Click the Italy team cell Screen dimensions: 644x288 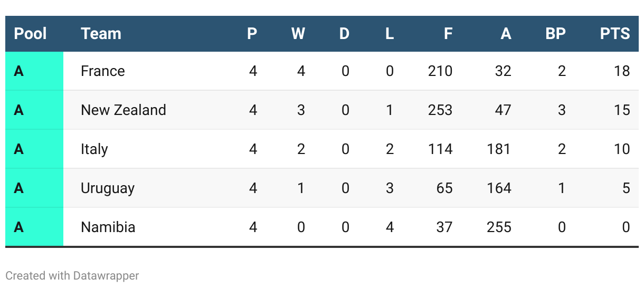(x=94, y=149)
